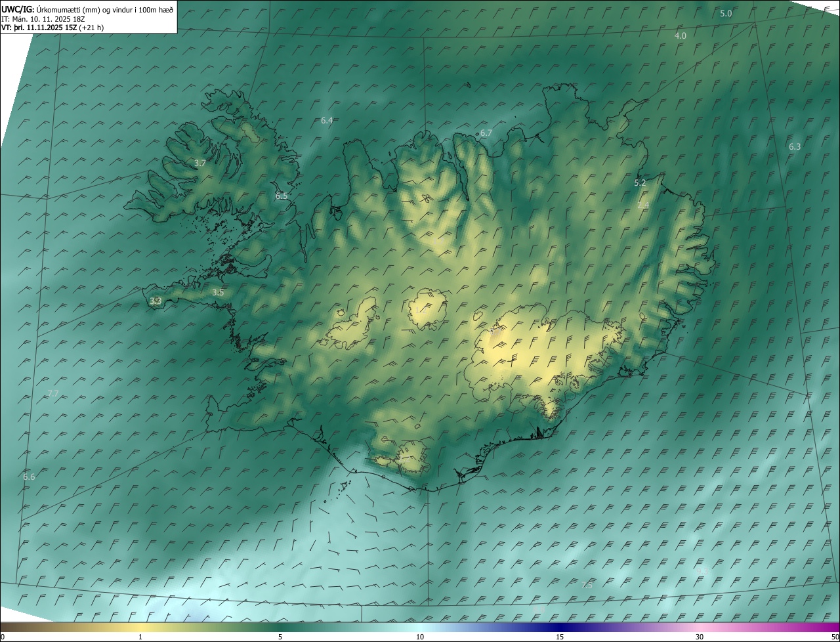840x642 pixels.
Task: Click the 6.4 value label north of Iceland
Action: (327, 120)
